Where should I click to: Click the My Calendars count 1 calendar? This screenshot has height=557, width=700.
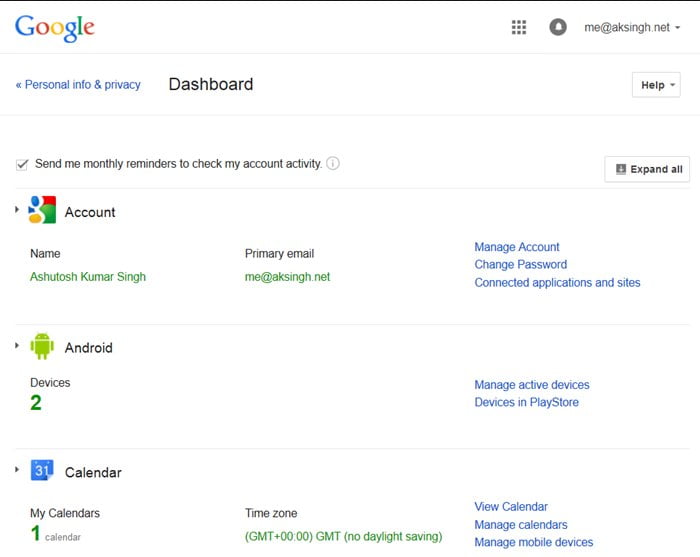(55, 534)
